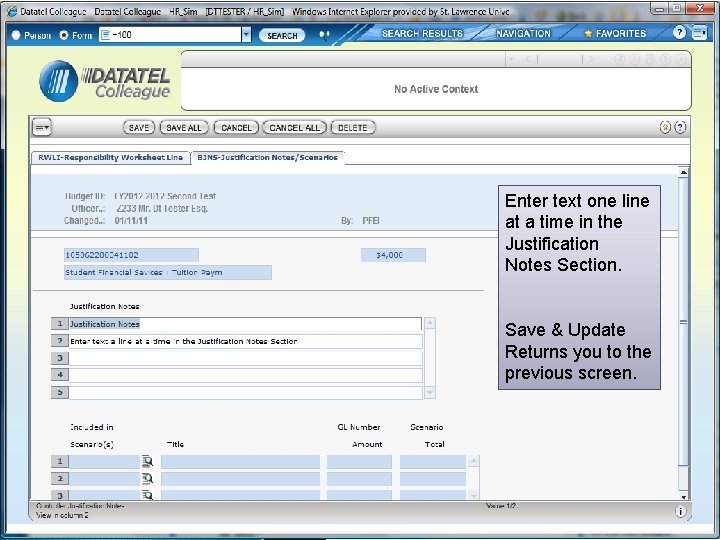
Task: Click the CANCEL ALL button
Action: 294,128
